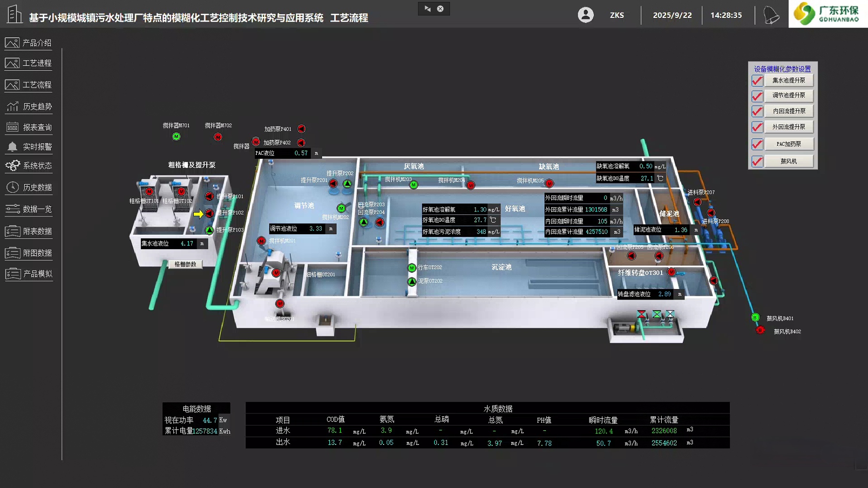This screenshot has height=488, width=868.
Task: Click red 搅拌器M702 motor status icon
Action: (x=218, y=137)
